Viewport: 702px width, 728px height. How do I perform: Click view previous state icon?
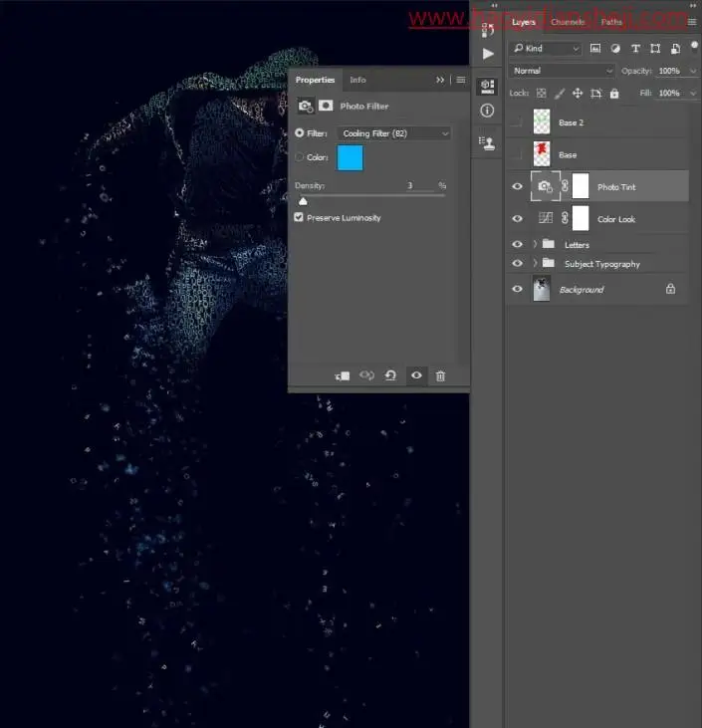pos(366,375)
